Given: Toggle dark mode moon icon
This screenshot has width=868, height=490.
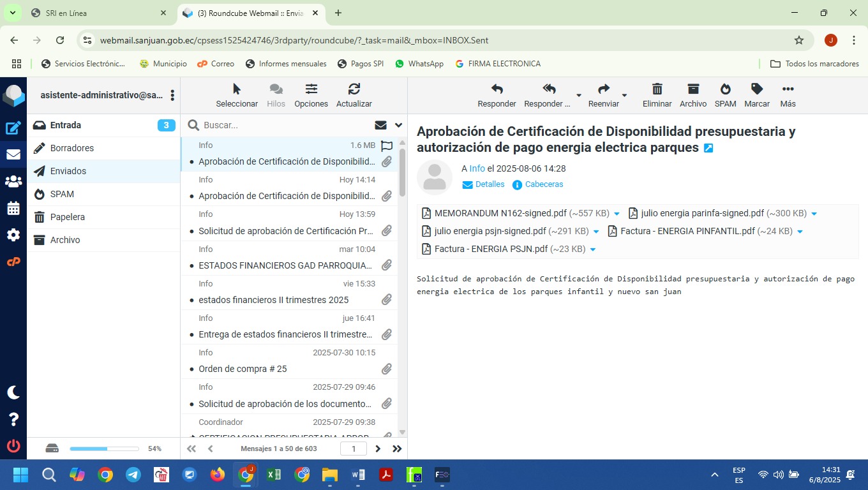Looking at the screenshot, I should click(13, 392).
